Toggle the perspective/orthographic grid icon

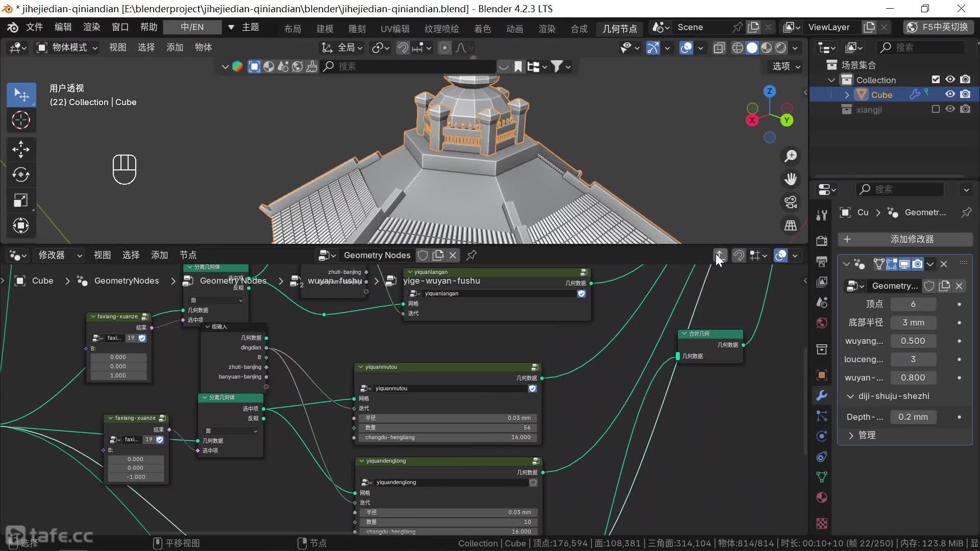click(791, 226)
